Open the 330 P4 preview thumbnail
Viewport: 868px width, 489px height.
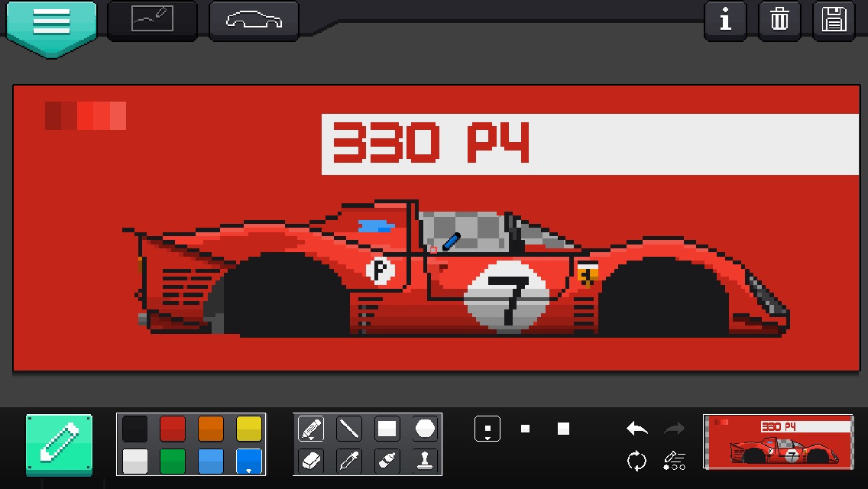click(x=779, y=442)
